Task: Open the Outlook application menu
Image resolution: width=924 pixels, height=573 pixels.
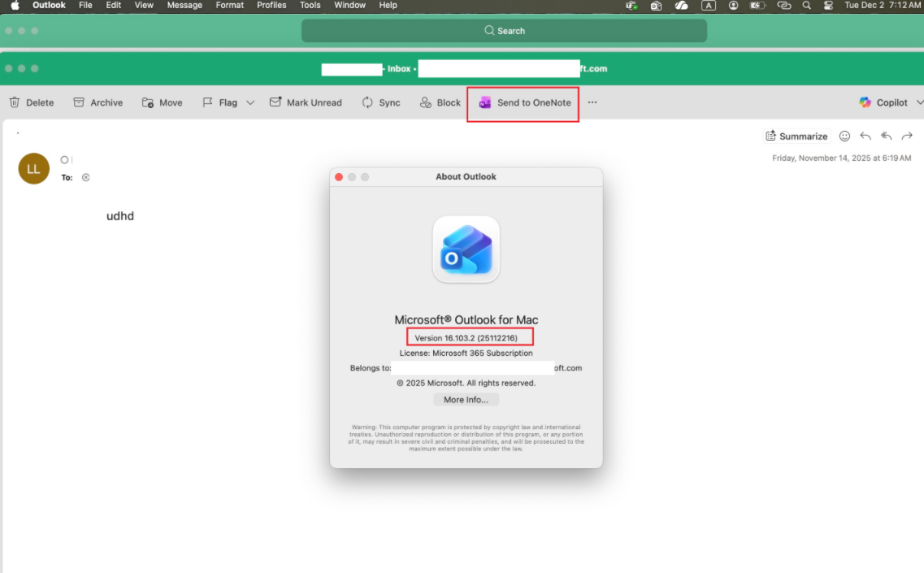Action: pos(49,6)
